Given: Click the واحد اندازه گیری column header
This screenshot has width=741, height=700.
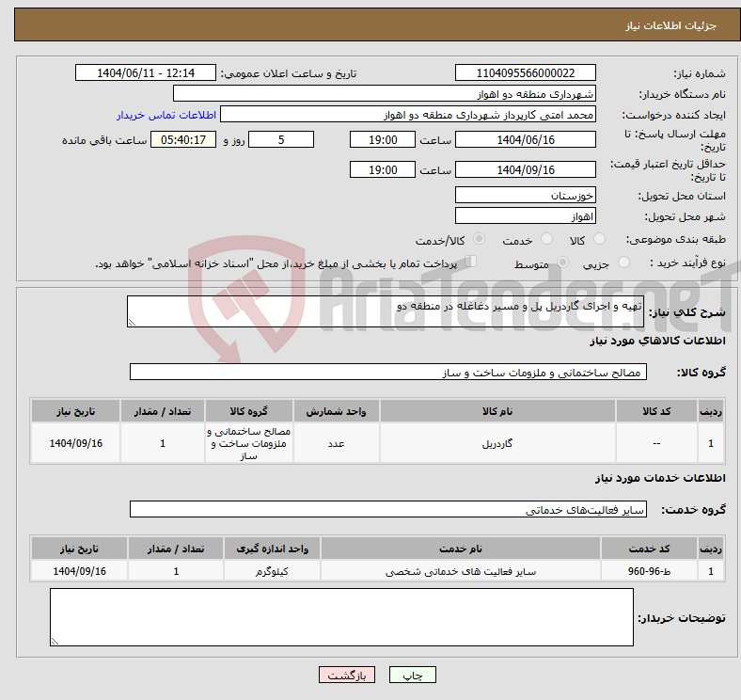Looking at the screenshot, I should coord(272,549).
